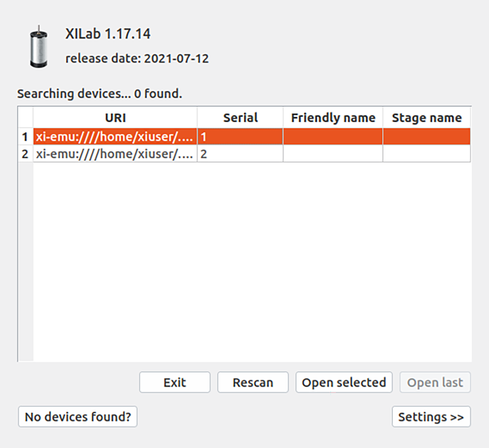This screenshot has width=489, height=448.
Task: Click the Friendly name column header
Action: click(333, 118)
